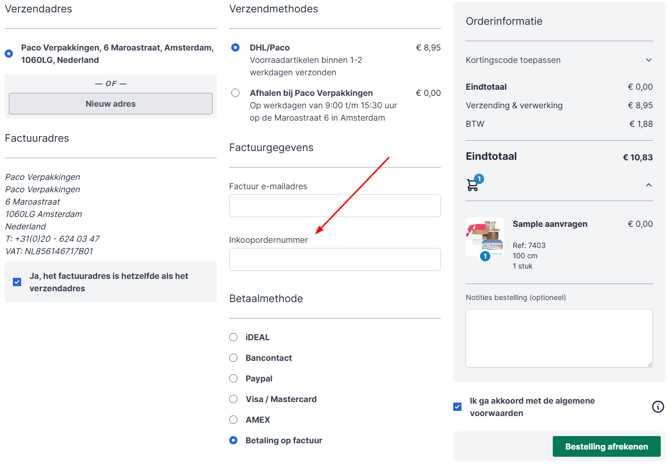Toggle the algemene voorwaarden agreement checkbox
The height and width of the screenshot is (466, 670).
pos(458,407)
